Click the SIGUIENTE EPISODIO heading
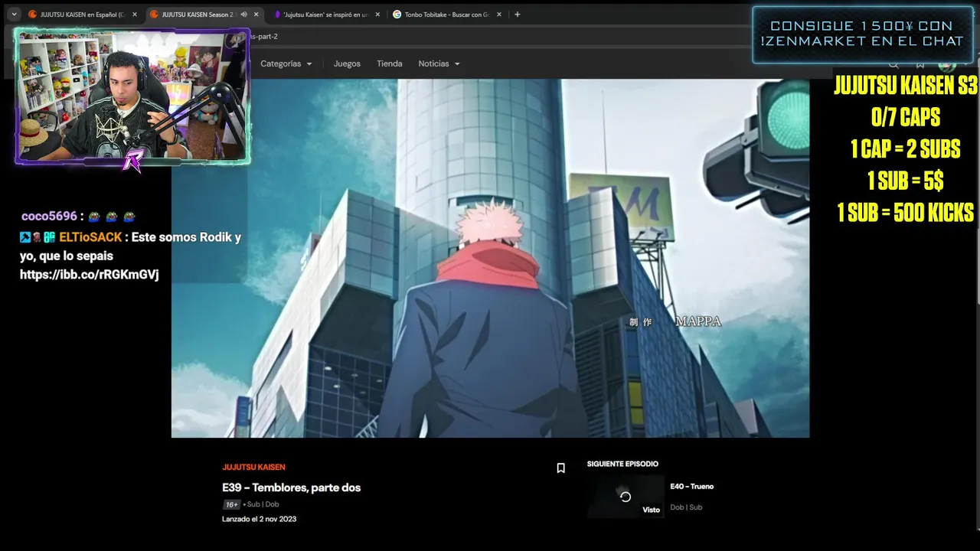The height and width of the screenshot is (551, 980). [622, 464]
